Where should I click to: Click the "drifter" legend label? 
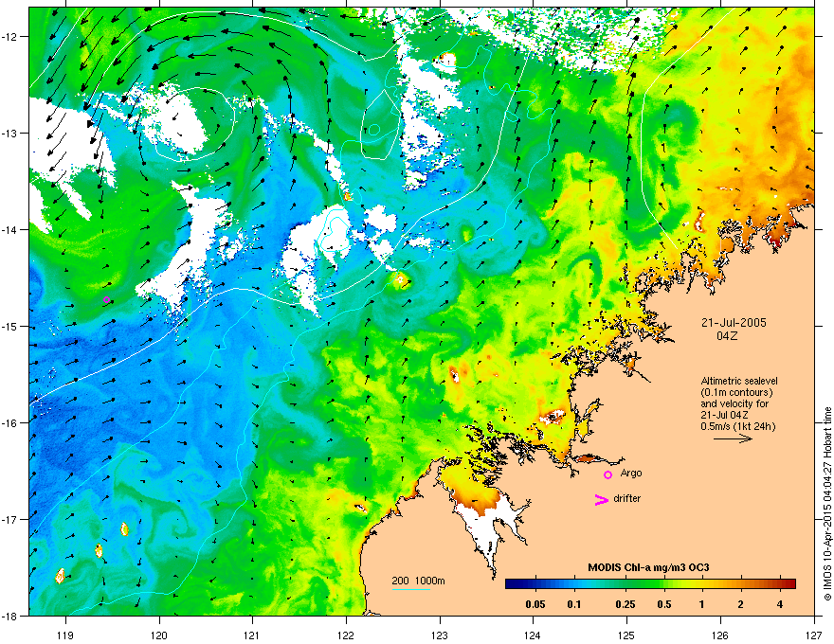click(627, 498)
